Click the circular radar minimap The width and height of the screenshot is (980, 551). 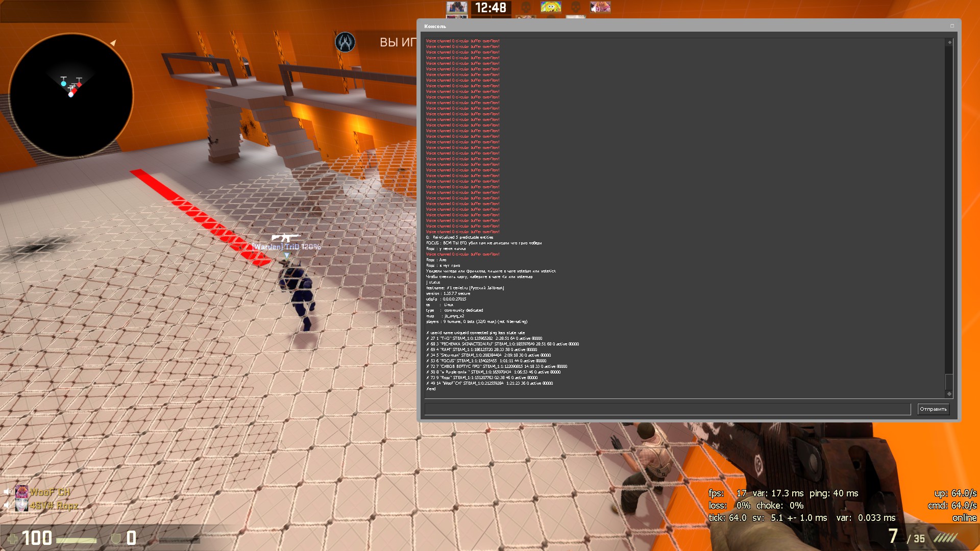[x=71, y=95]
